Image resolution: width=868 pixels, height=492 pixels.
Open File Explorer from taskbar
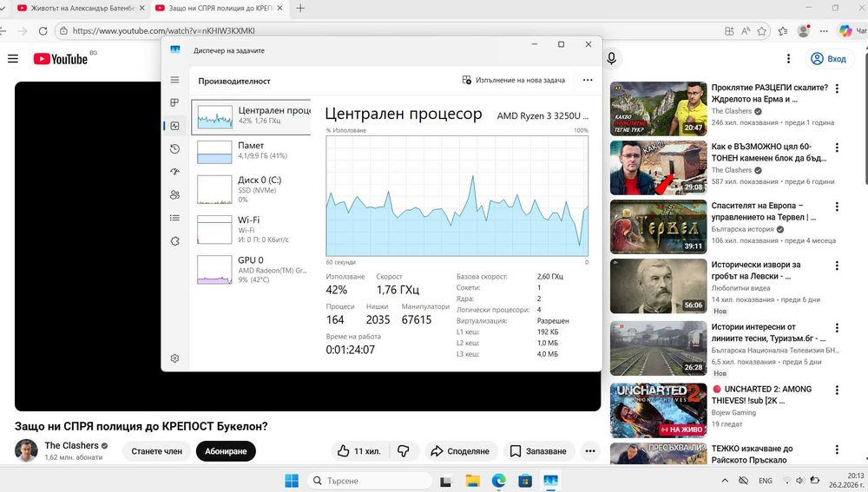[472, 481]
